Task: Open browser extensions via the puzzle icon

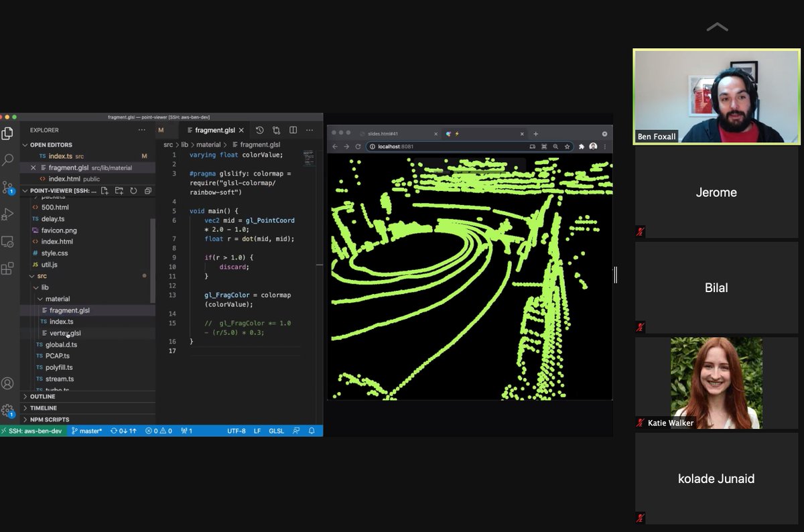Action: click(x=582, y=146)
